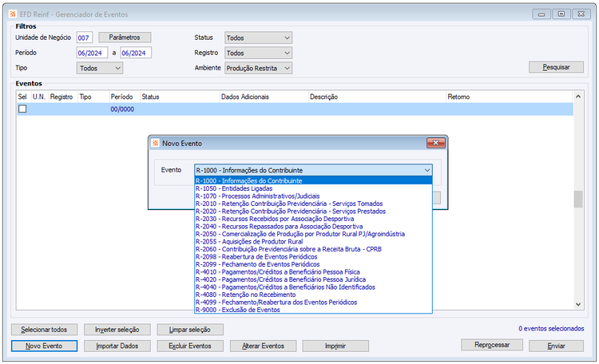Screen dimensions: 599x364
Task: Click the Período end date field
Action: [136, 53]
